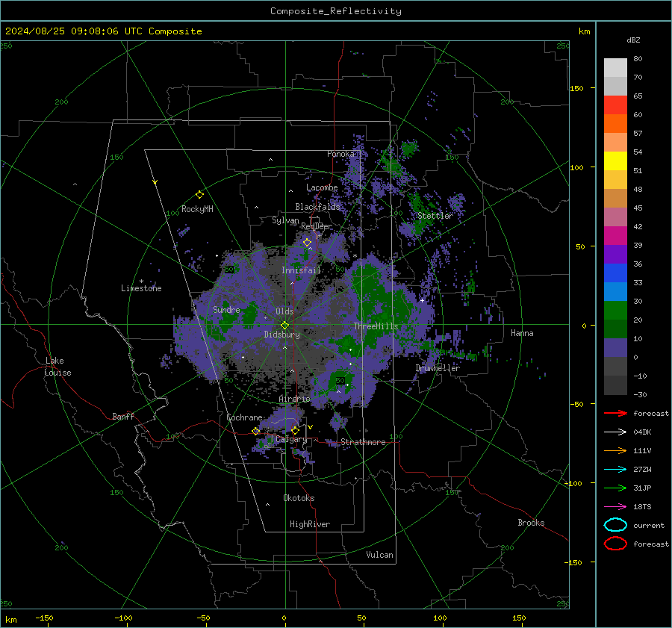Click the magenta 18TS arrow in legend

(x=615, y=507)
